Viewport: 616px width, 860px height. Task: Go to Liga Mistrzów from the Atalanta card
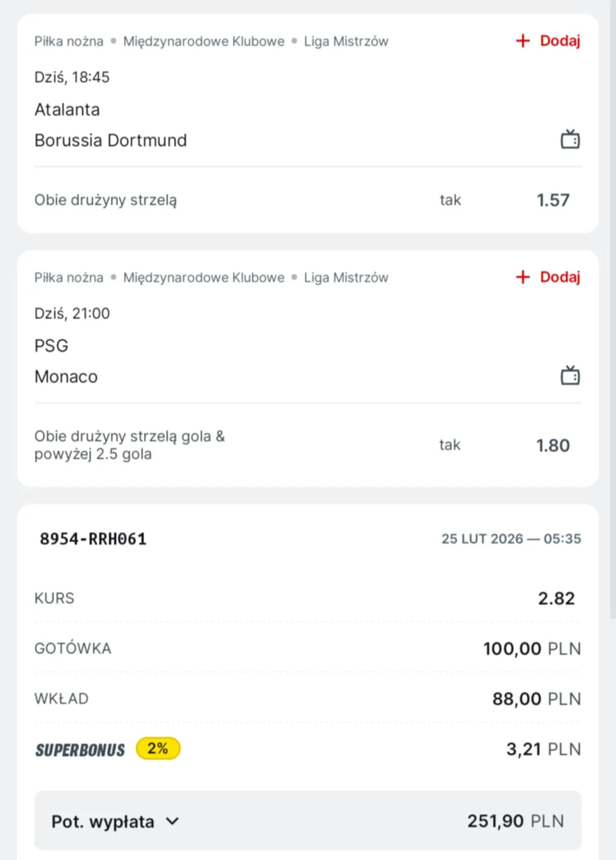coord(346,42)
